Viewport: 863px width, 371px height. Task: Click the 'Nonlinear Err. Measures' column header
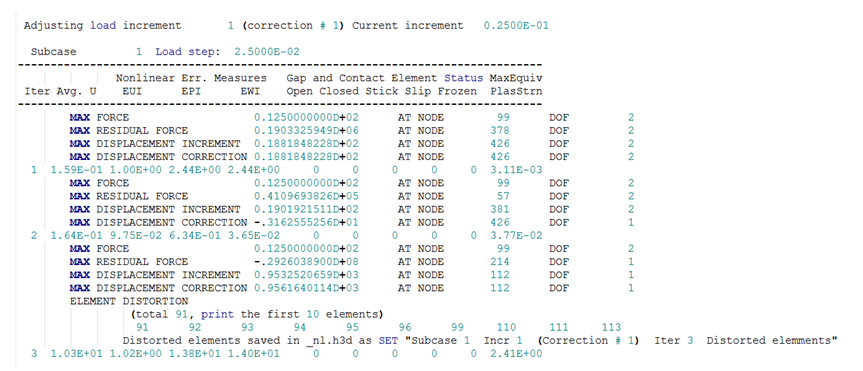(191, 78)
